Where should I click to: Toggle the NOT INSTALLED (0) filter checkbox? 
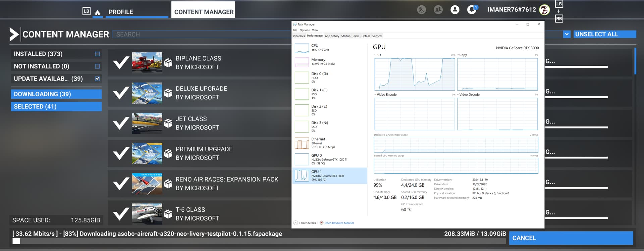tap(97, 66)
